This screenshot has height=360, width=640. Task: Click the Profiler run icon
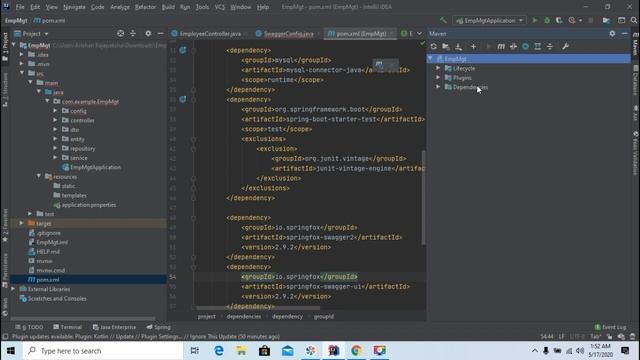[x=572, y=20]
